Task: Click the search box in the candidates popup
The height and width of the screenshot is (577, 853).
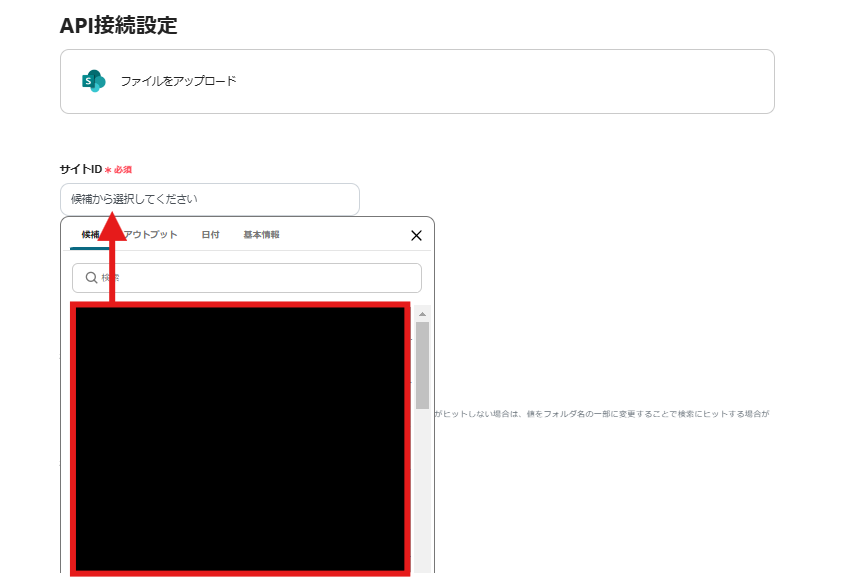Action: point(247,278)
